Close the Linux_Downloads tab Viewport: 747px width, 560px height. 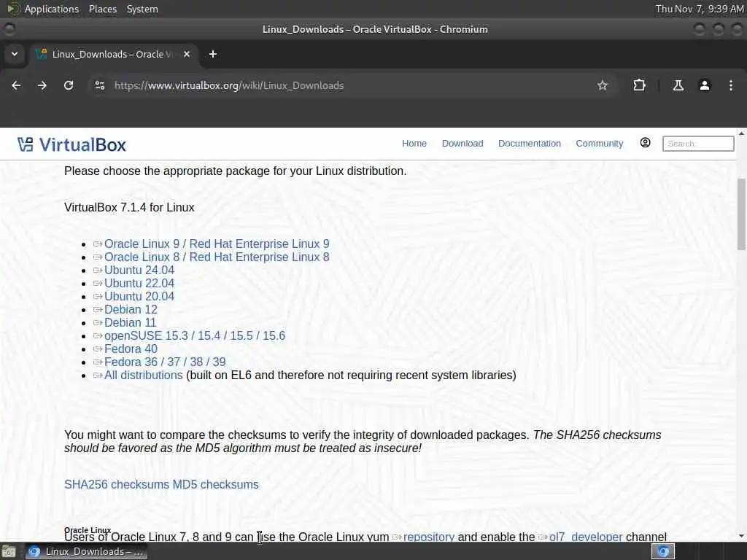(187, 54)
